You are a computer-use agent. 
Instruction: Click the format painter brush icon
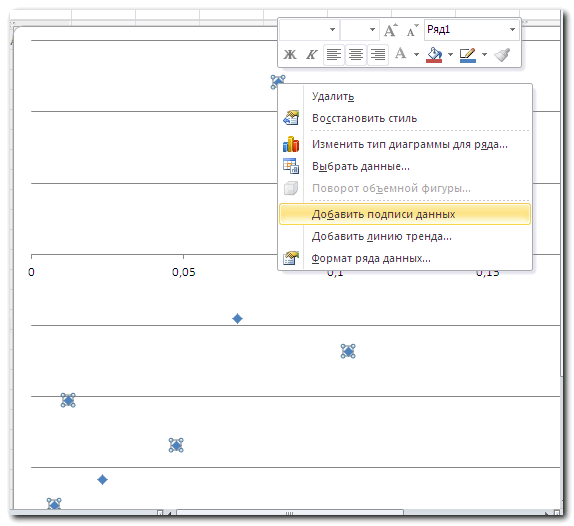pos(502,55)
